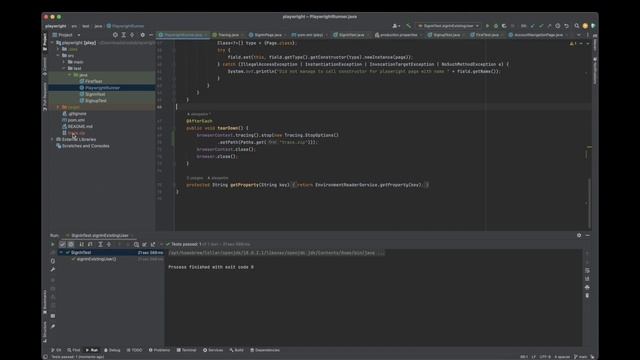Click main Git branch widget in status bar
The height and width of the screenshot is (360, 640).
pos(580,357)
